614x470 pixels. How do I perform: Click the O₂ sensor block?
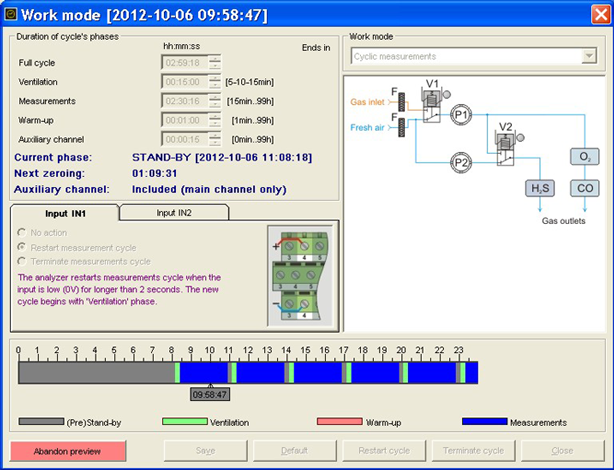584,157
